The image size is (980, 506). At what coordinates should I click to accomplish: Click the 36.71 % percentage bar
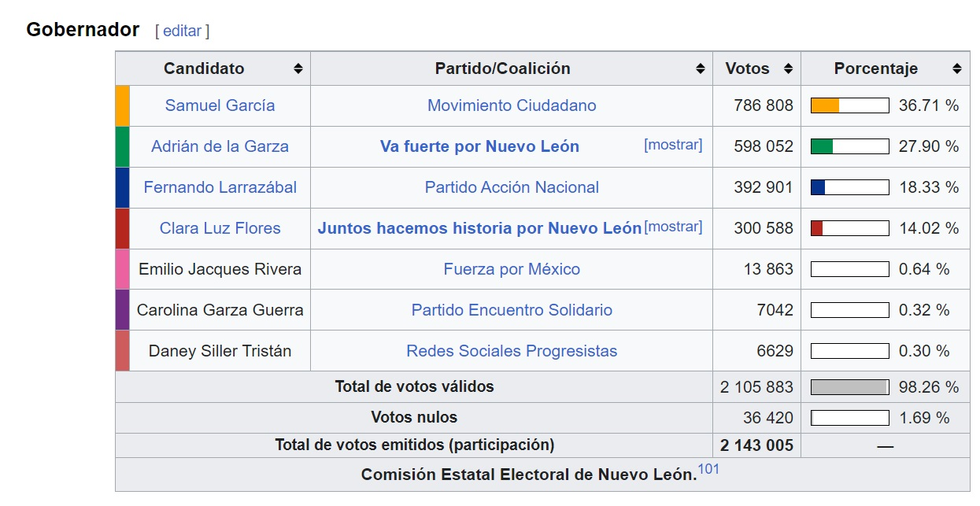click(849, 105)
